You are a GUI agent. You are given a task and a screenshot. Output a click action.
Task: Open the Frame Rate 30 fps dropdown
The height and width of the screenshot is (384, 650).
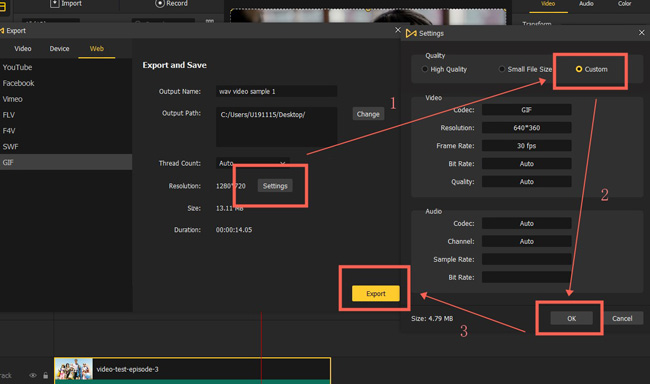click(x=526, y=146)
